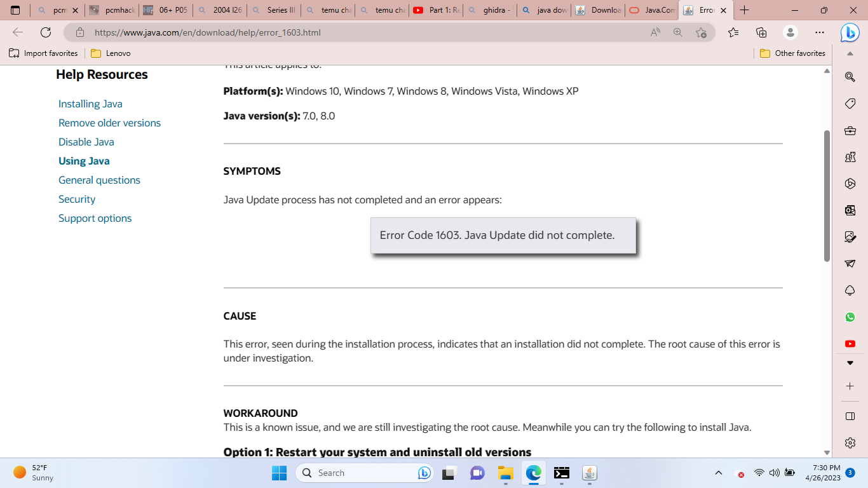Open a new browser tab
Screen dimensions: 868x488
[744, 10]
